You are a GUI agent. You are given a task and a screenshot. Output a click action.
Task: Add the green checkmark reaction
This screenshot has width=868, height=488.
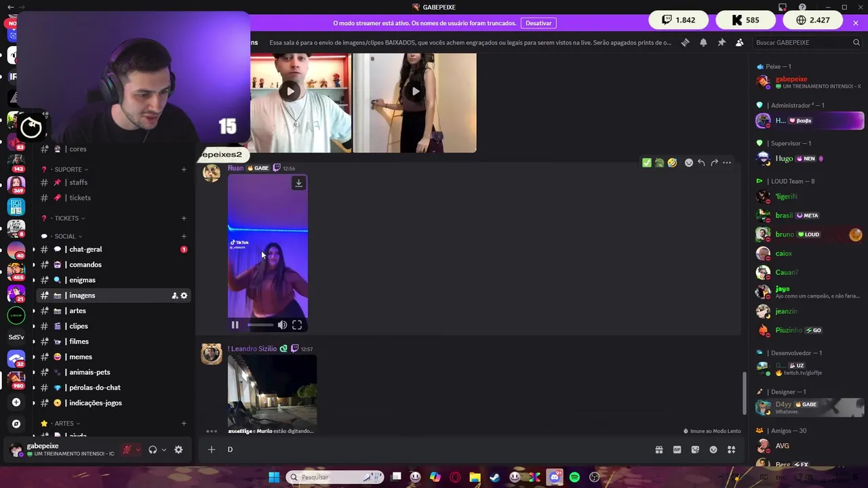646,163
